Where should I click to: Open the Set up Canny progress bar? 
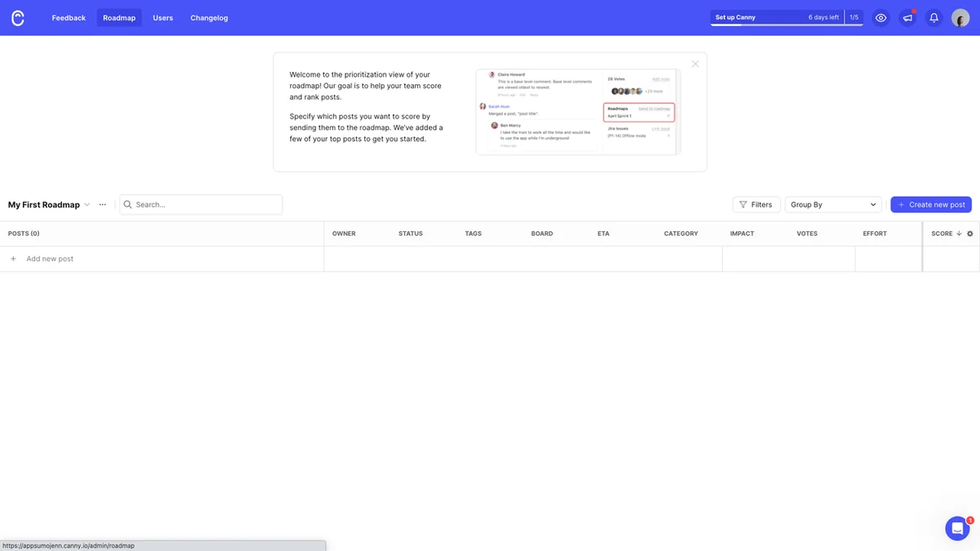[x=786, y=18]
